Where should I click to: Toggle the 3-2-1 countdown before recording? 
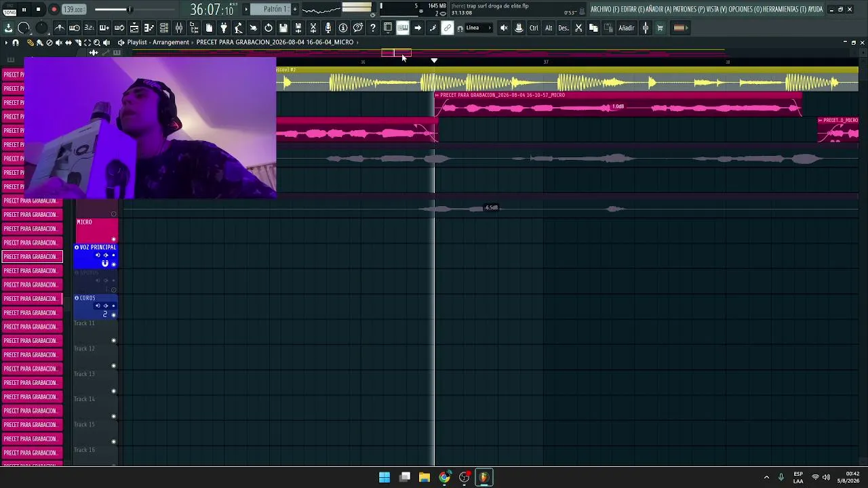(x=90, y=28)
